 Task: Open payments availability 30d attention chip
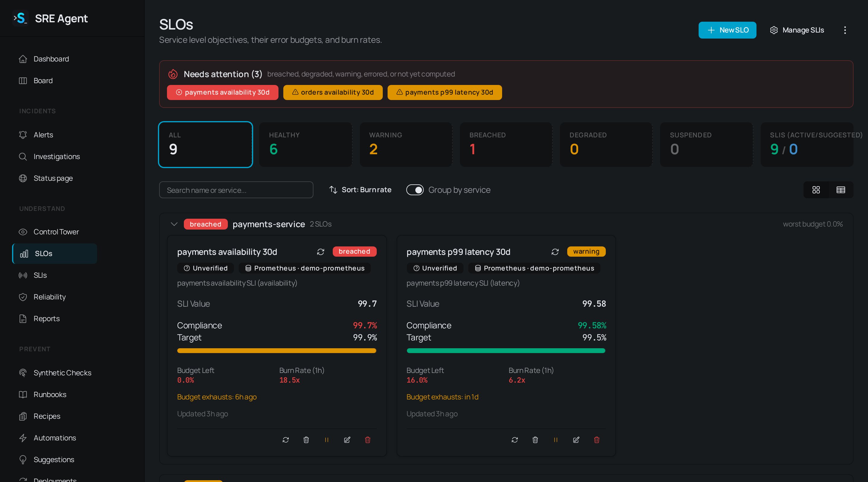pos(223,92)
